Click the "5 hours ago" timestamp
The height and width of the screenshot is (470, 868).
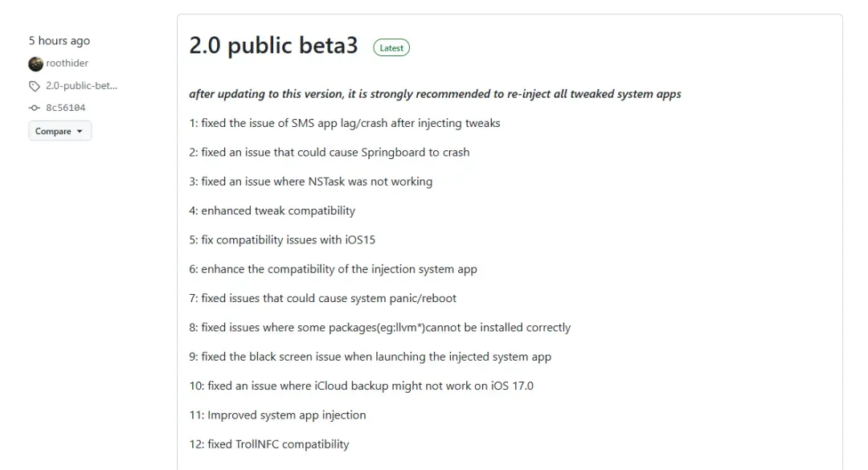coord(59,41)
